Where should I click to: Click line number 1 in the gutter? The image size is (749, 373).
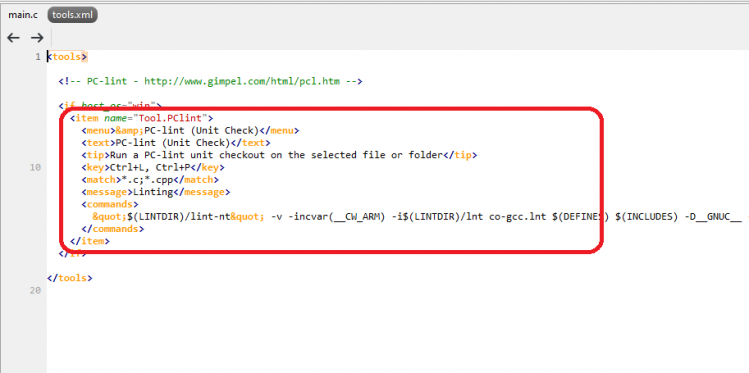coord(38,57)
